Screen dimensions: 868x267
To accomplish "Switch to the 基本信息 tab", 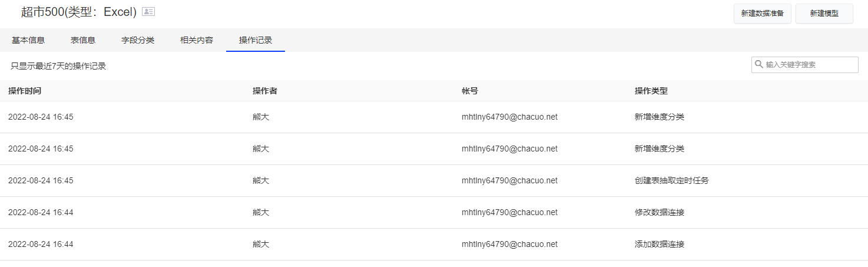I will [x=28, y=40].
